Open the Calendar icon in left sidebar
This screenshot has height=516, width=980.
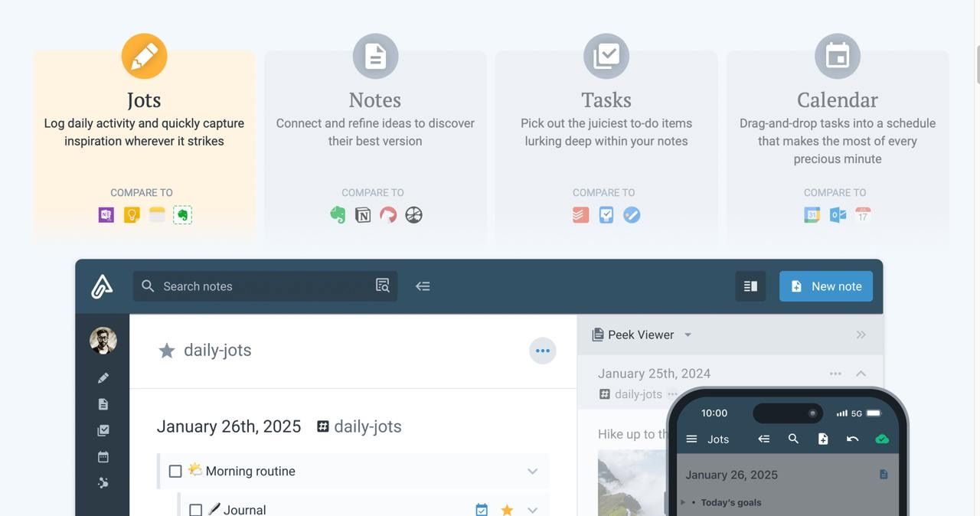pyautogui.click(x=103, y=457)
